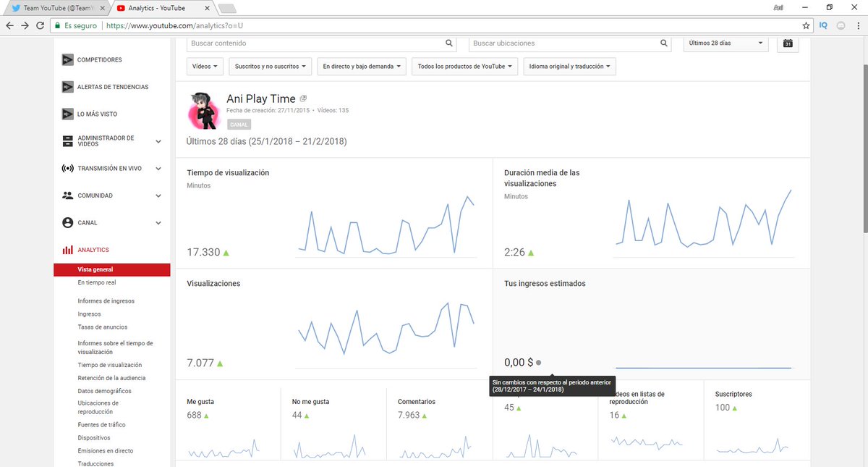Click the vidIQ extension icon
The height and width of the screenshot is (467, 868).
pyautogui.click(x=824, y=25)
